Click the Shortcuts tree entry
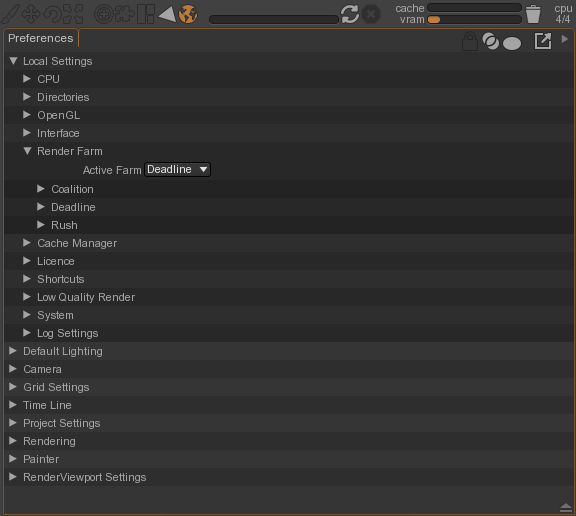 pos(61,279)
